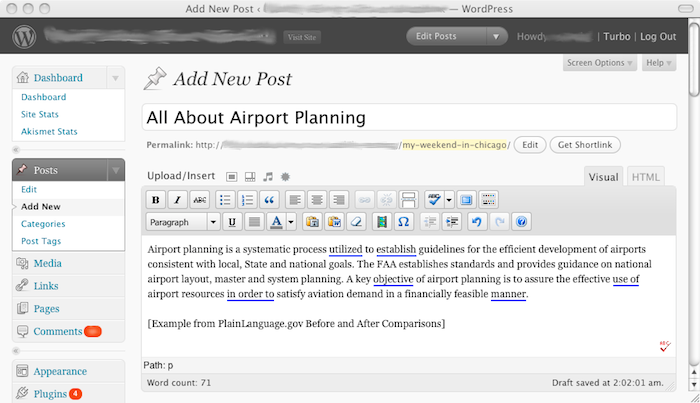Screen dimensions: 700x403
Task: Open the Paragraph format dropdown
Action: [183, 222]
